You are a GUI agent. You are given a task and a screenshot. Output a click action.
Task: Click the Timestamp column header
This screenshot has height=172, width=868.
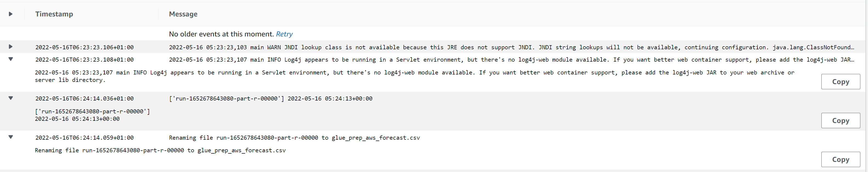point(54,14)
